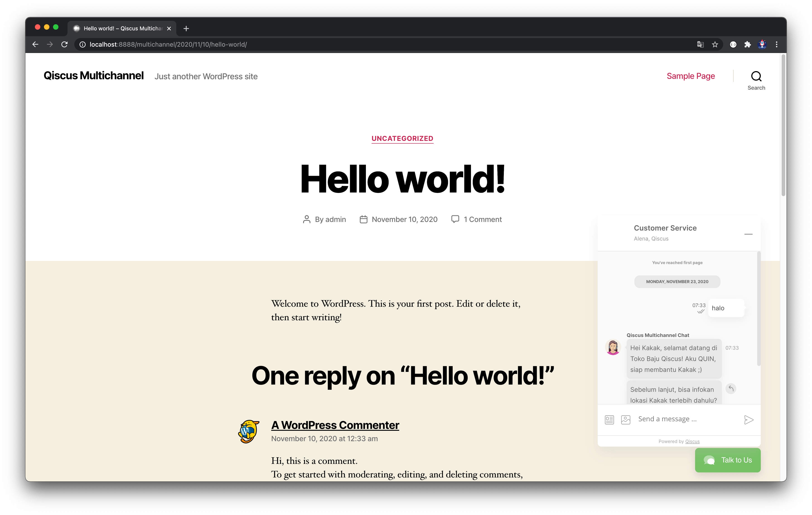The width and height of the screenshot is (812, 515).
Task: Jump to the 1 Comment link
Action: [x=483, y=219]
